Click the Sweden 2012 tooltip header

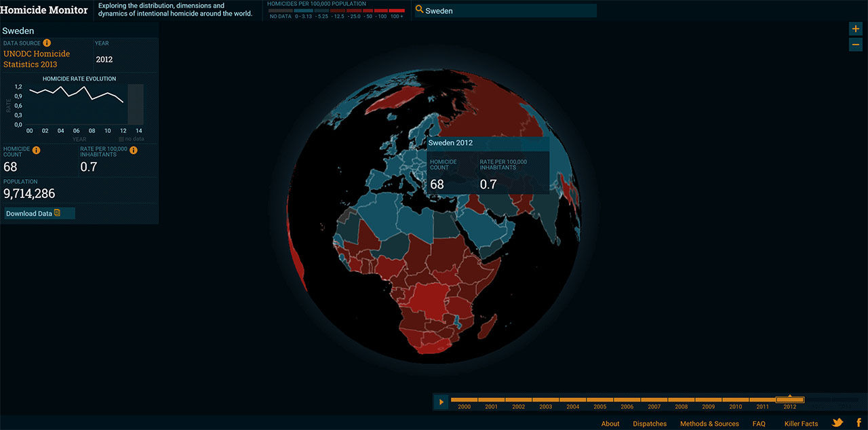(488, 143)
